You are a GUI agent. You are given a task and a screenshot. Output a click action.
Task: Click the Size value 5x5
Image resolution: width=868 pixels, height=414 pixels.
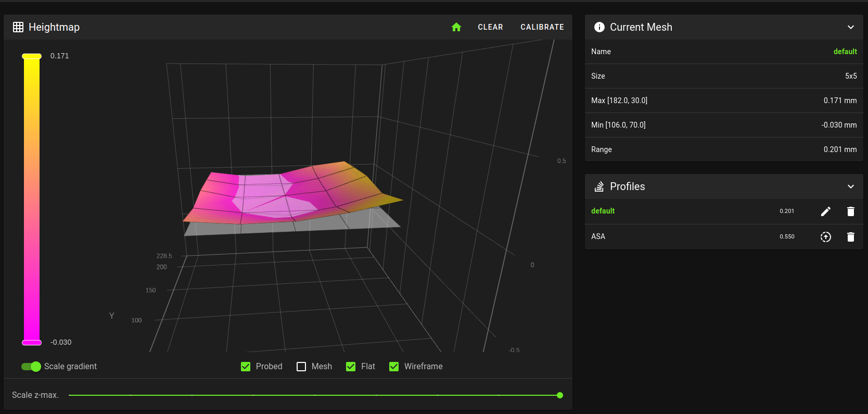point(851,76)
